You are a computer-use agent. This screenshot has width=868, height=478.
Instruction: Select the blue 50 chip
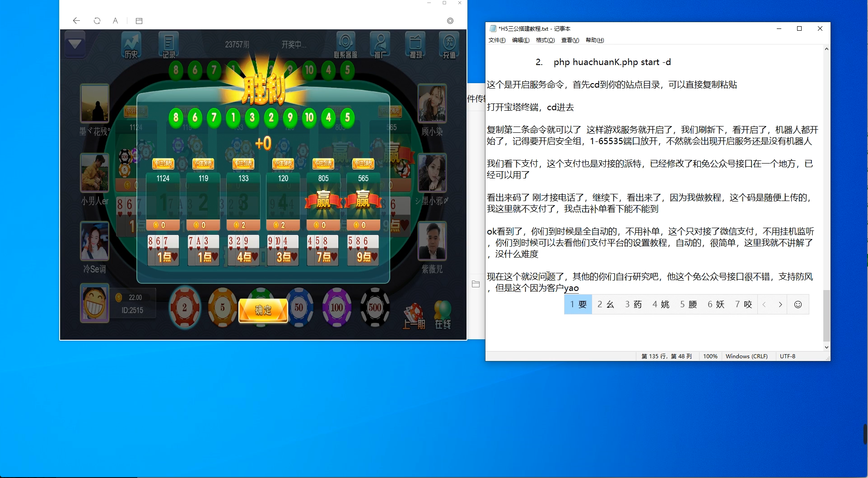click(x=299, y=308)
